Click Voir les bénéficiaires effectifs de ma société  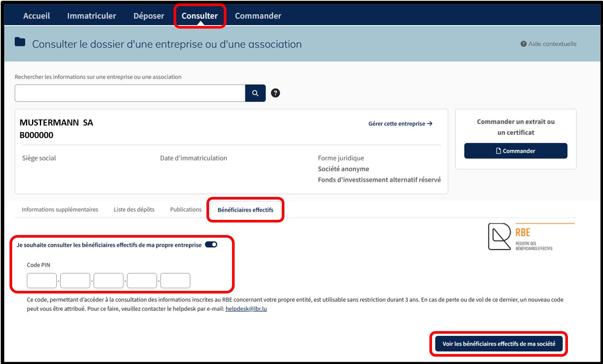click(x=499, y=344)
